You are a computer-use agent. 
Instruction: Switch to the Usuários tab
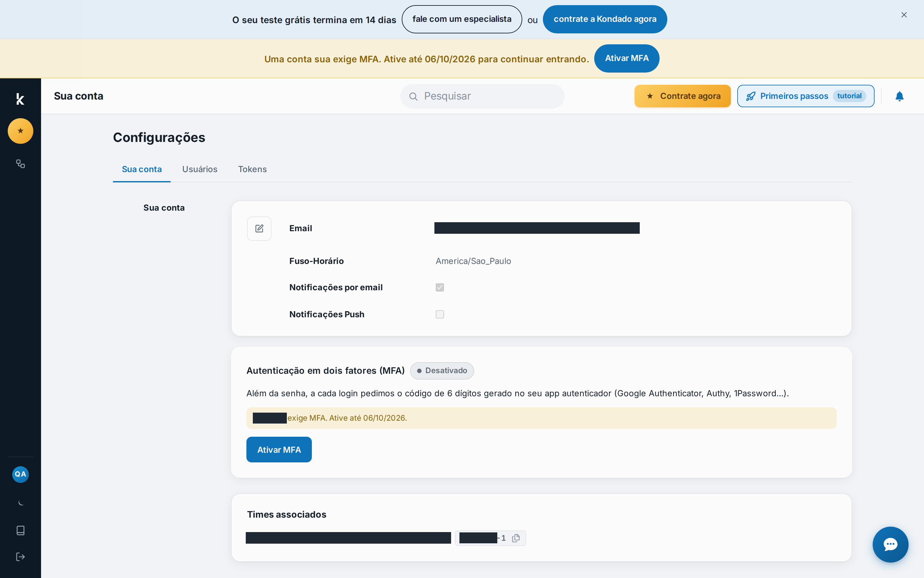(x=200, y=169)
